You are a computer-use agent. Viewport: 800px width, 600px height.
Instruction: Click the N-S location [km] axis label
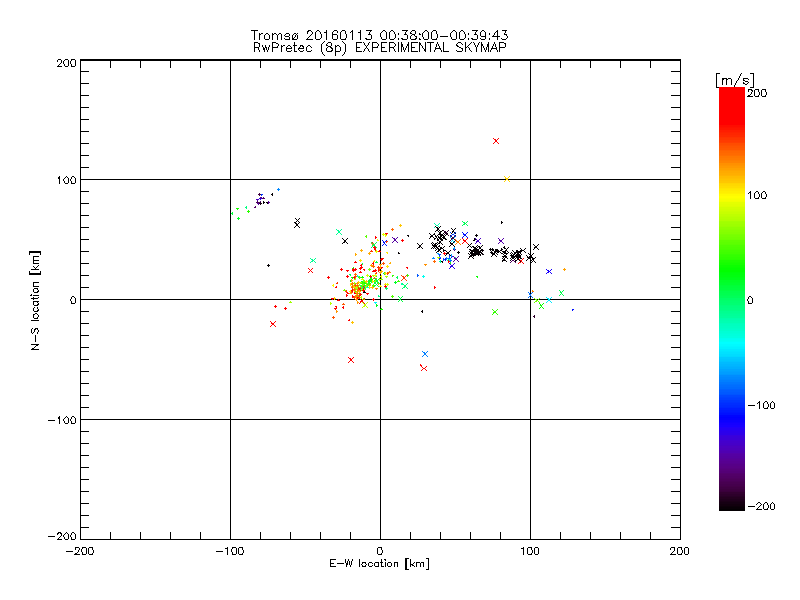coord(35,300)
